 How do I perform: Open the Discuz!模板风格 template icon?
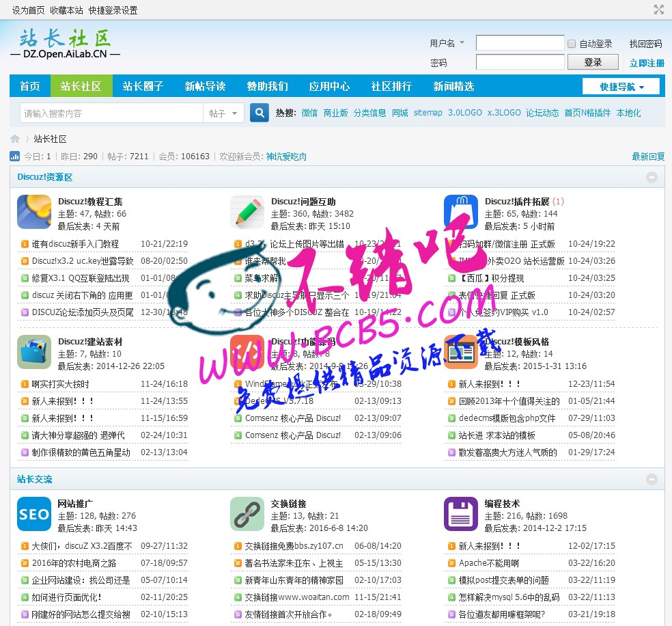coord(461,352)
